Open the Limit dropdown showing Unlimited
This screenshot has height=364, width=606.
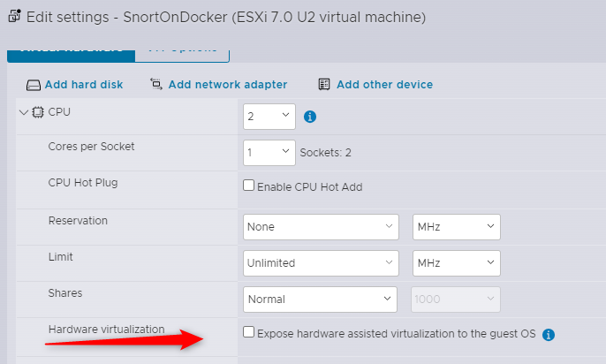(x=322, y=263)
